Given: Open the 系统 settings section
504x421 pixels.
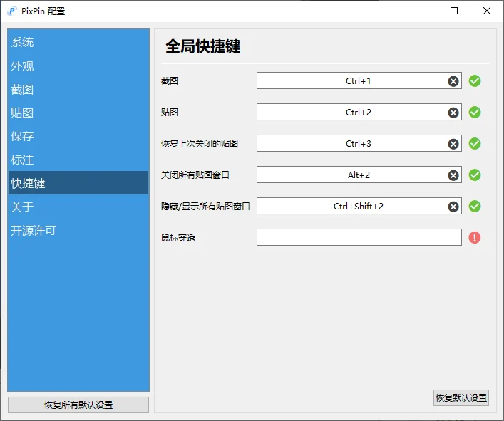Looking at the screenshot, I should point(23,43).
